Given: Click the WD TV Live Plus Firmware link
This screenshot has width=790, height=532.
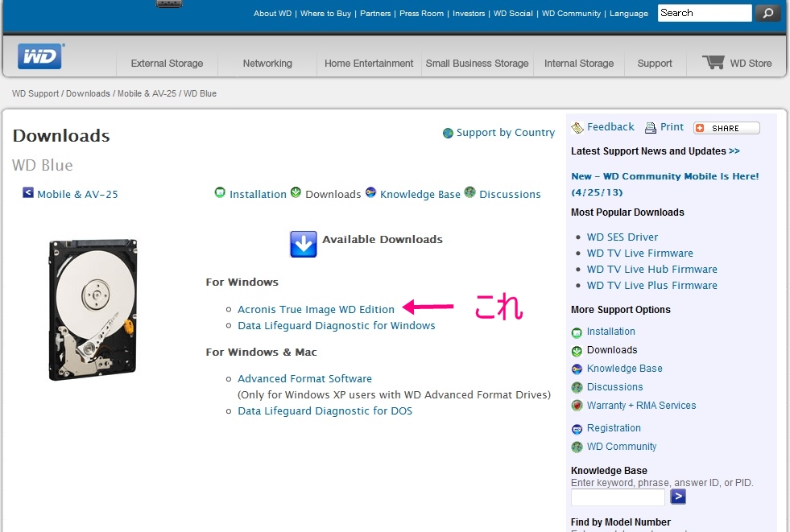Looking at the screenshot, I should pyautogui.click(x=652, y=286).
